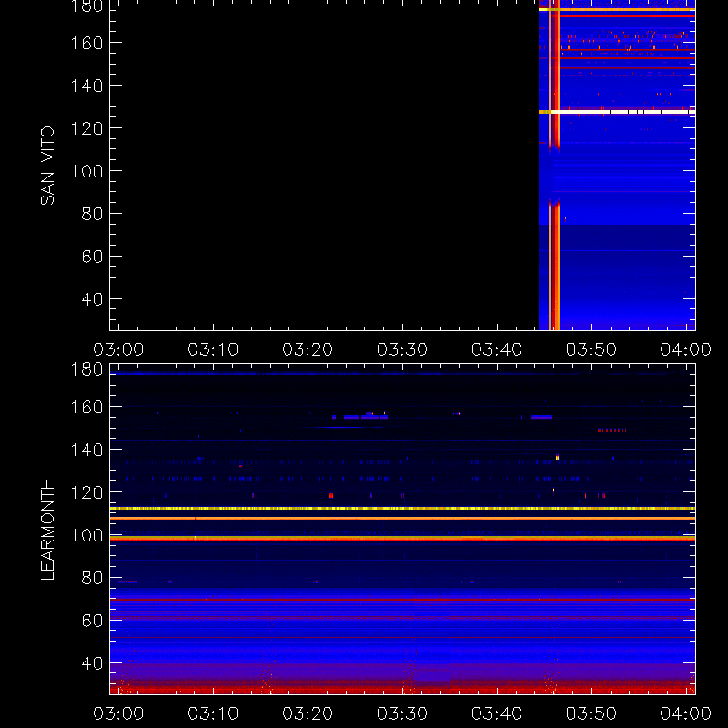Click 03:20 time label under San Vito plot
The height and width of the screenshot is (728, 728).
click(308, 349)
